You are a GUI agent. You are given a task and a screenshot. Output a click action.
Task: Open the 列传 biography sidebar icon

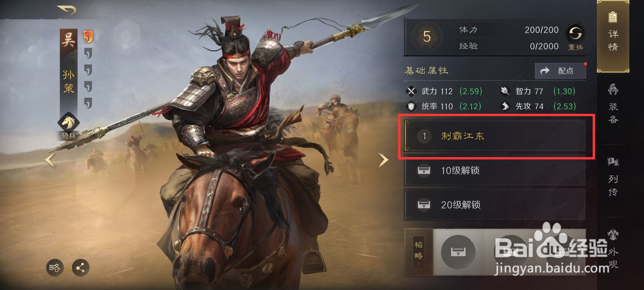613,177
